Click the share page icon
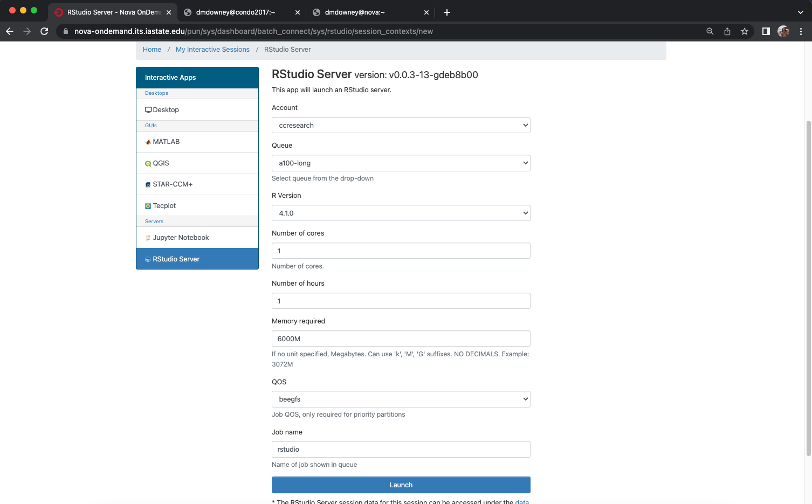812x504 pixels. (x=727, y=31)
